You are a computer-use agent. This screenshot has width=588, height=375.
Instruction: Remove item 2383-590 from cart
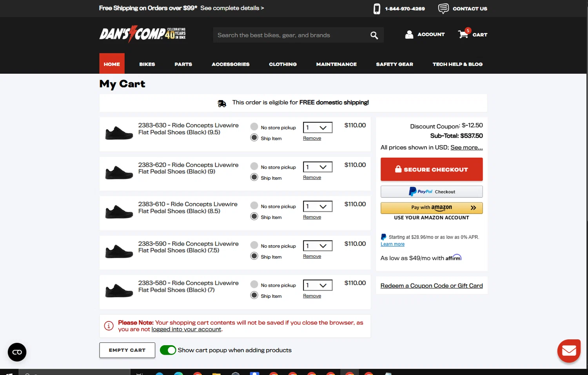312,256
